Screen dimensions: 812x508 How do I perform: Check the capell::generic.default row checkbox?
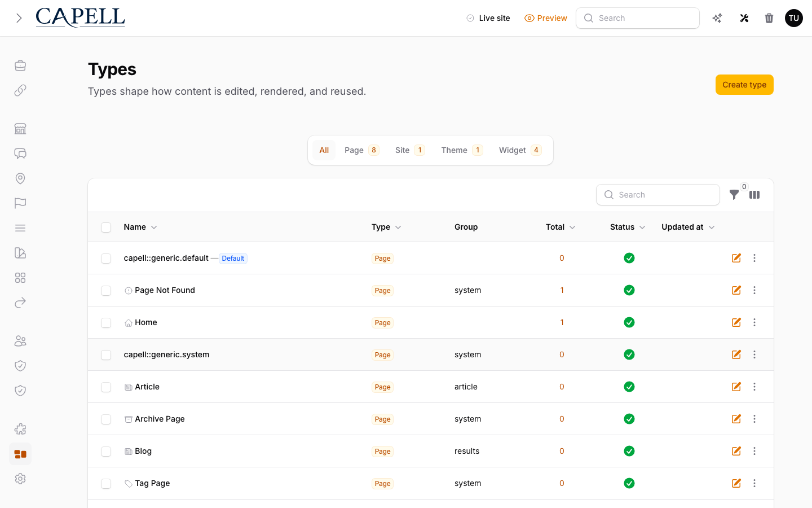[106, 259]
